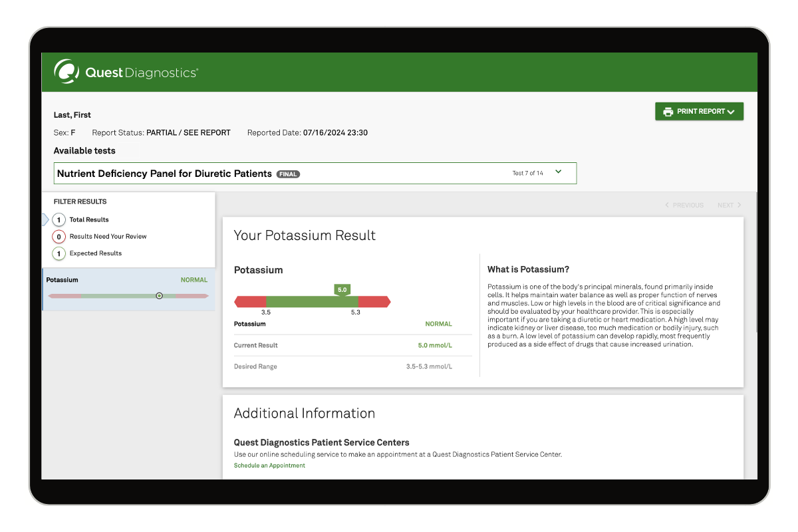
Task: Open Schedule an Appointment link
Action: pyautogui.click(x=269, y=465)
